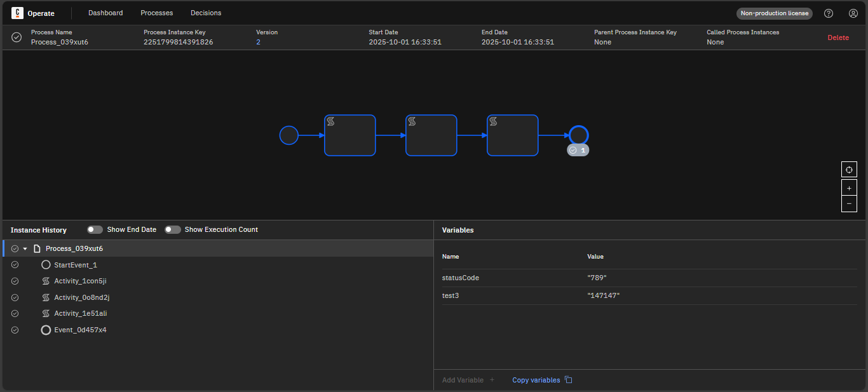Image resolution: width=868 pixels, height=392 pixels.
Task: Click the first script task in diagram
Action: (349, 135)
